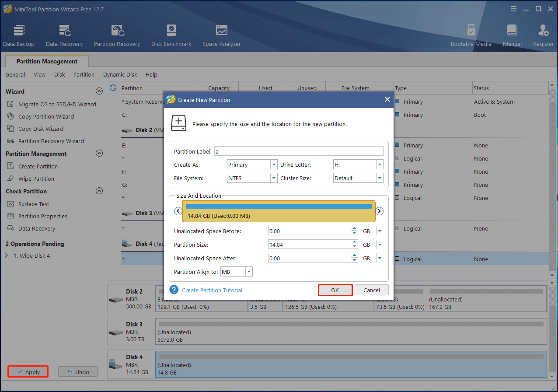The height and width of the screenshot is (392, 558).
Task: Confirm the new partition with OK
Action: pyautogui.click(x=335, y=290)
